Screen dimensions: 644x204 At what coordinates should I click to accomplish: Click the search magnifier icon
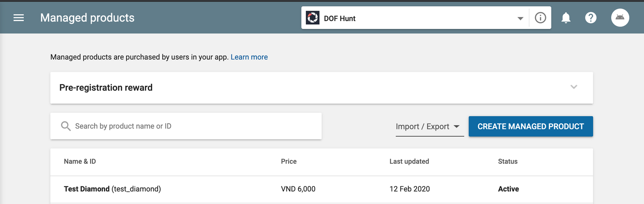tap(66, 126)
